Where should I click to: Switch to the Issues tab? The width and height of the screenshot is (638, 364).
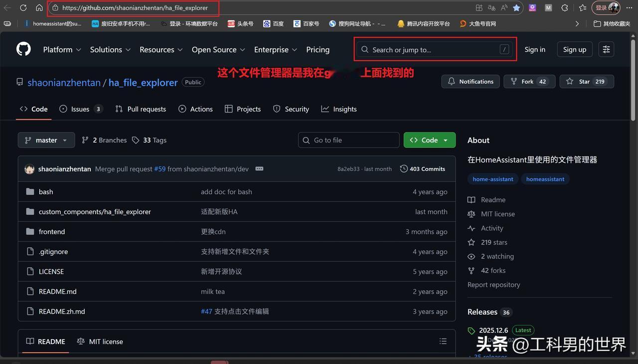(81, 109)
